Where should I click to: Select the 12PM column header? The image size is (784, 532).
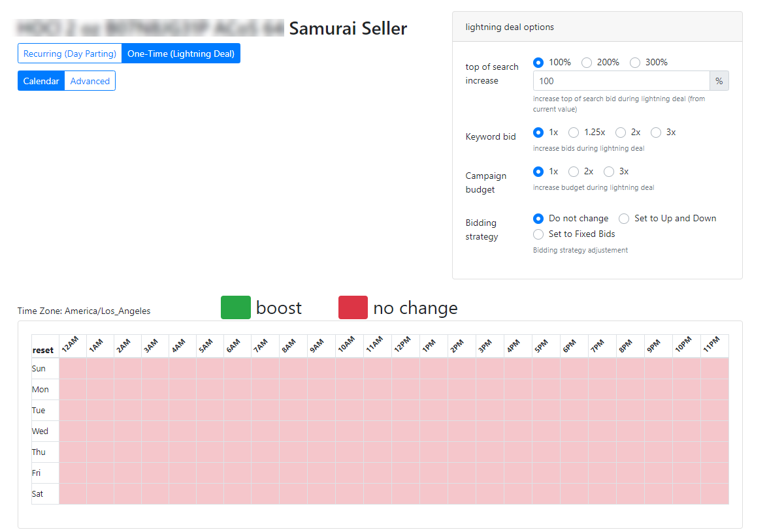(x=405, y=346)
